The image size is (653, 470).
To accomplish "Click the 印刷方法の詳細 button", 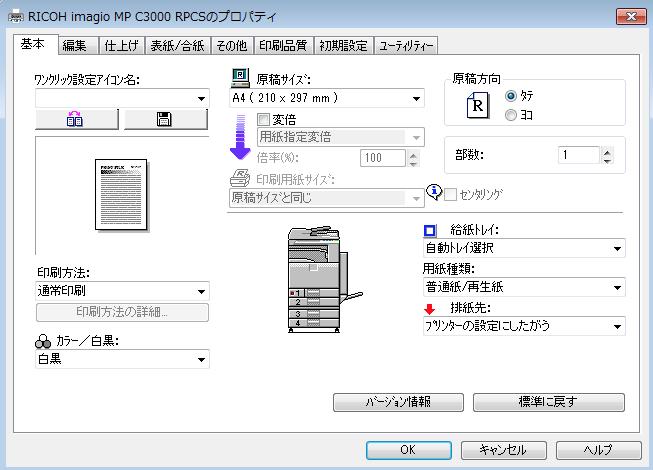I will (x=122, y=312).
